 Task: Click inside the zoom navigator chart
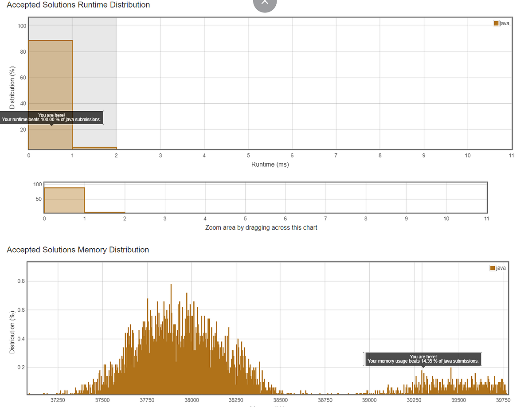click(x=266, y=196)
